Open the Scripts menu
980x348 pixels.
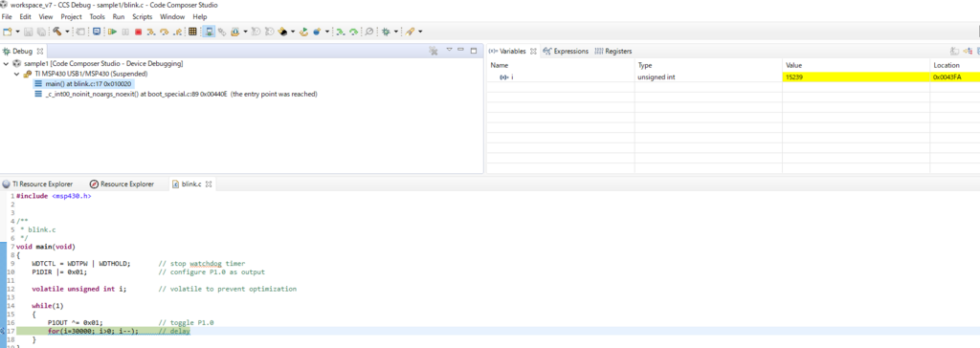pos(142,17)
